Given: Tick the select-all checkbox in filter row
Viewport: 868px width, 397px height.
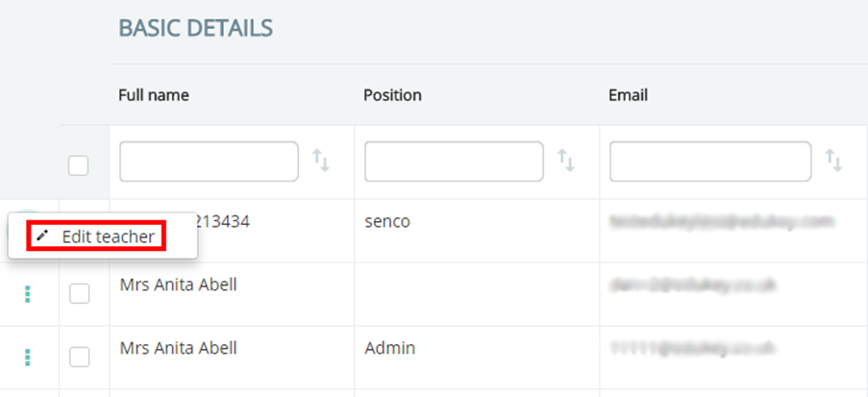Looking at the screenshot, I should (79, 165).
